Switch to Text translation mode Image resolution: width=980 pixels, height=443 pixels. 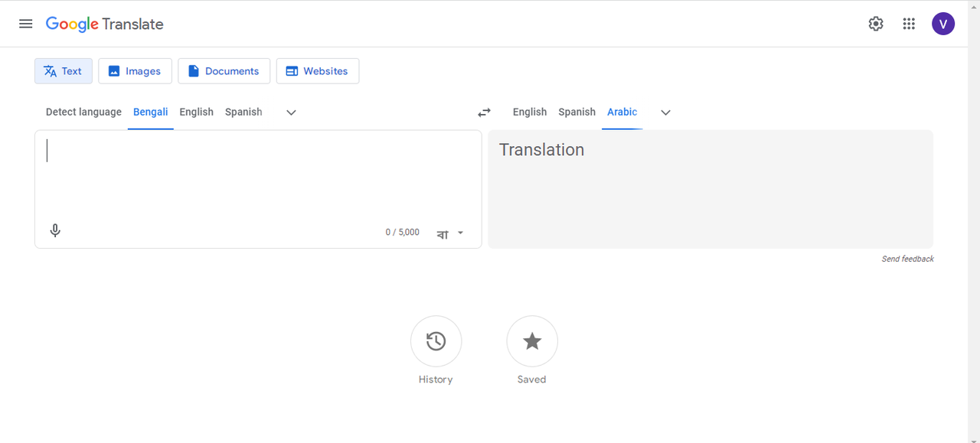[64, 71]
